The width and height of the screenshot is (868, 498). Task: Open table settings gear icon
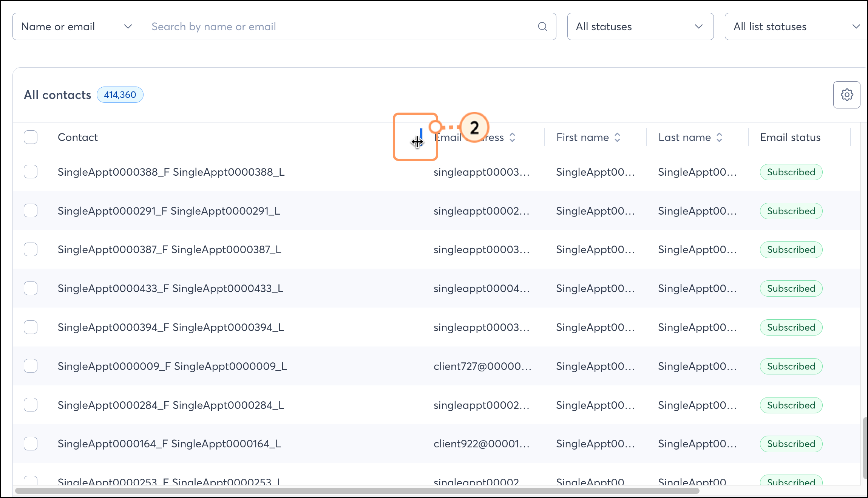pos(846,95)
